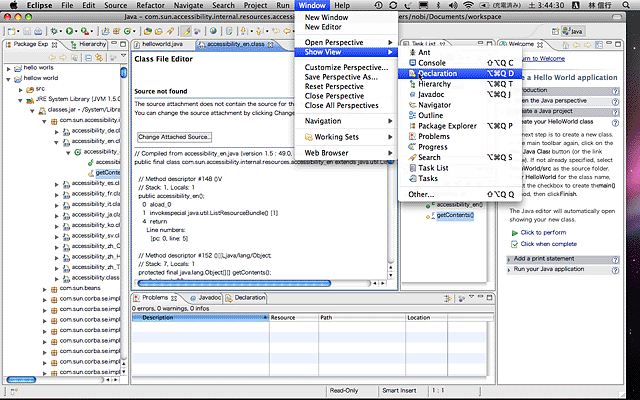The width and height of the screenshot is (640, 400).
Task: Click the volume icon in the macOS menu bar
Action: tap(453, 5)
